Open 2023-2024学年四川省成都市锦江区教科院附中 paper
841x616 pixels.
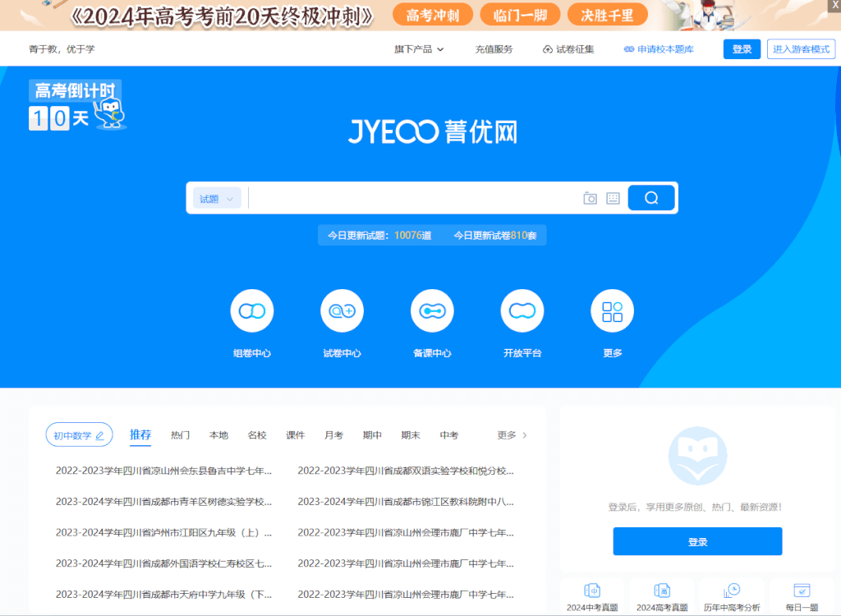[406, 502]
